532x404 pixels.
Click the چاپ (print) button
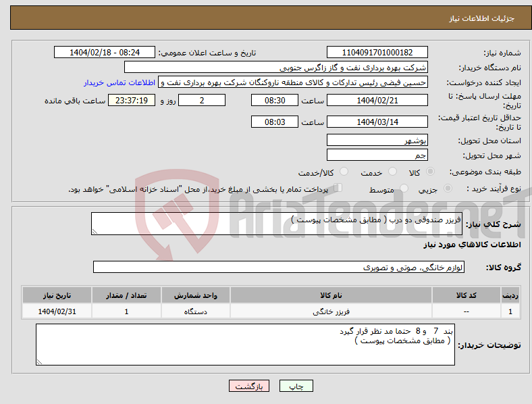(x=296, y=386)
